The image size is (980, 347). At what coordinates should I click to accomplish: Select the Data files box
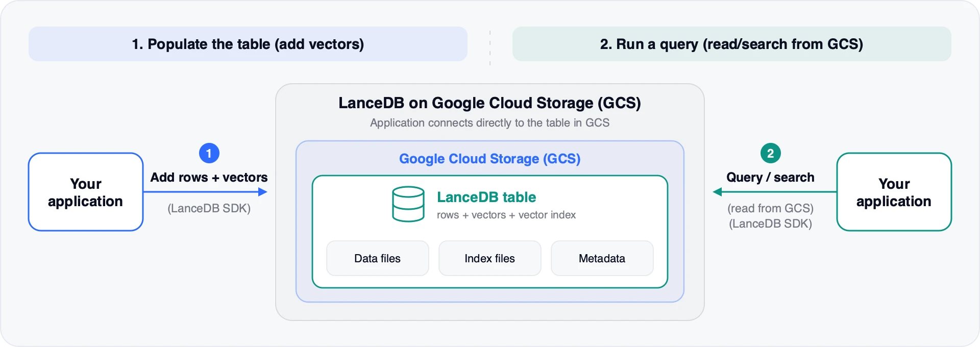pos(378,258)
